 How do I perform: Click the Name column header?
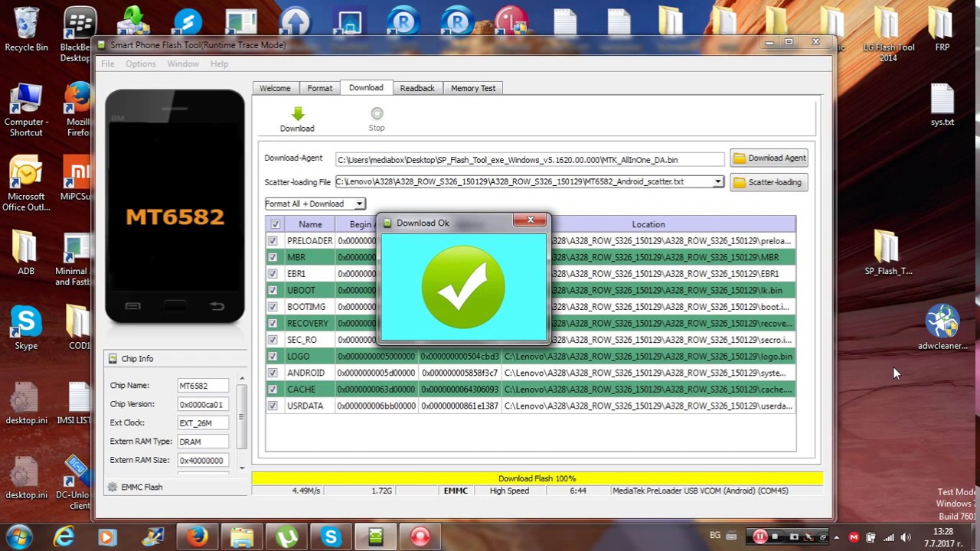pyautogui.click(x=310, y=224)
